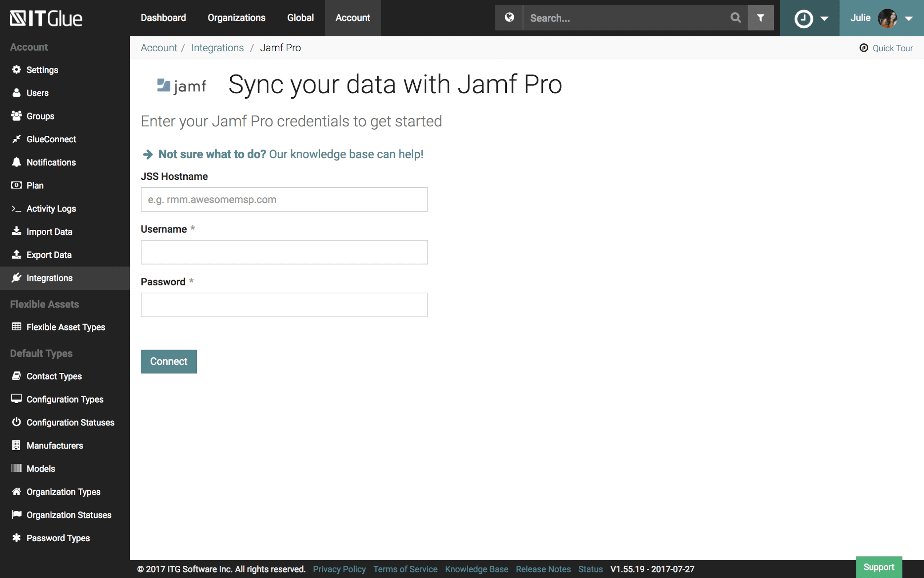Click the Users person icon
924x578 pixels.
[x=16, y=92]
